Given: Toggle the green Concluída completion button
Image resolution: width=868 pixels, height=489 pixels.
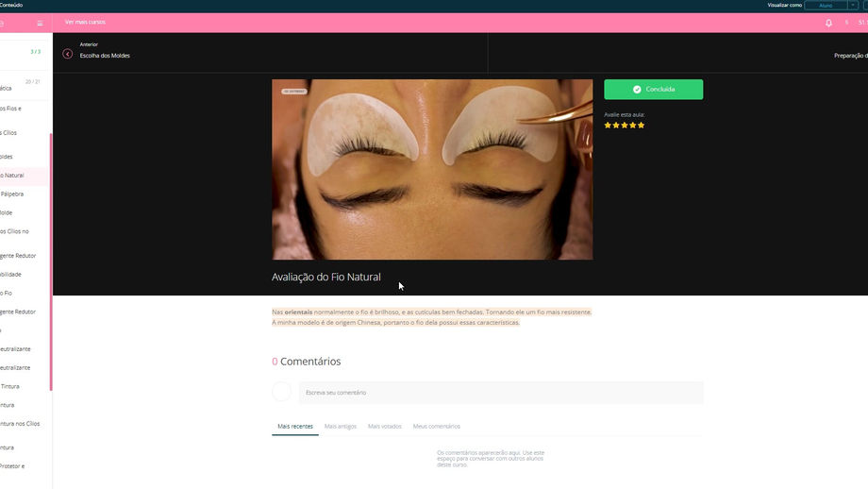Looking at the screenshot, I should [653, 89].
